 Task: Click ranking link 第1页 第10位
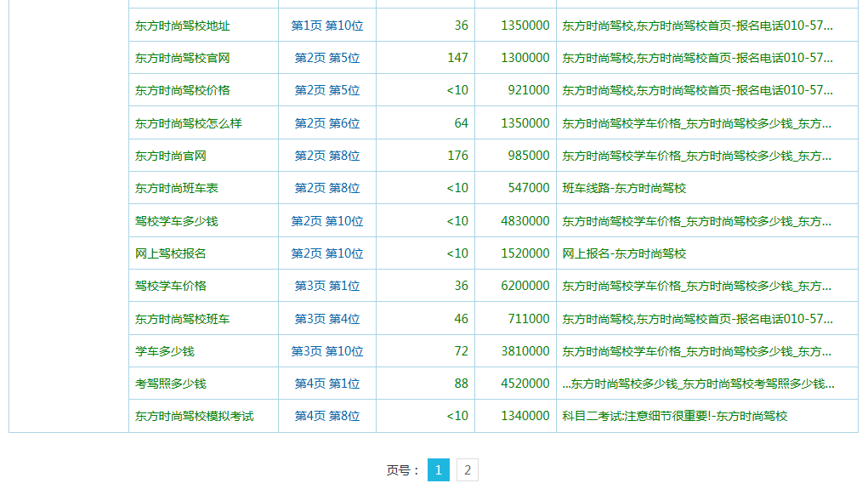coord(327,26)
